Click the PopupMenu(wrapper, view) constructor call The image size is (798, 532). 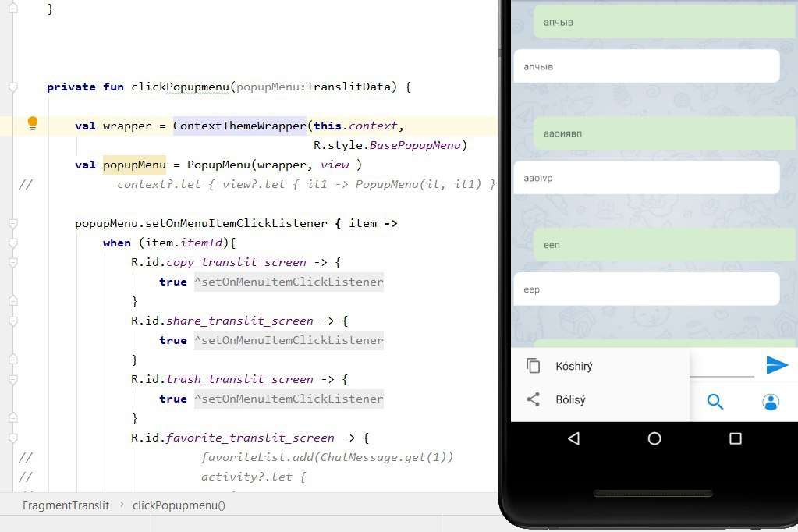point(275,165)
